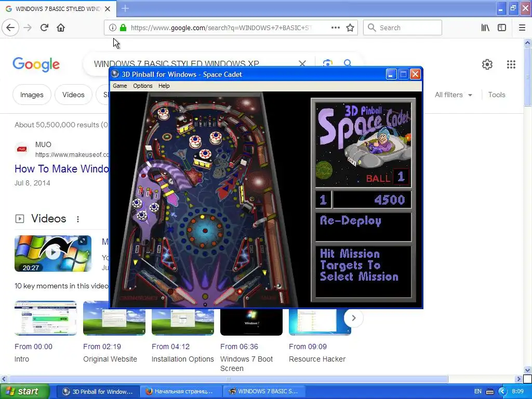Open the pinball Game menu
The width and height of the screenshot is (532, 399).
coord(120,86)
